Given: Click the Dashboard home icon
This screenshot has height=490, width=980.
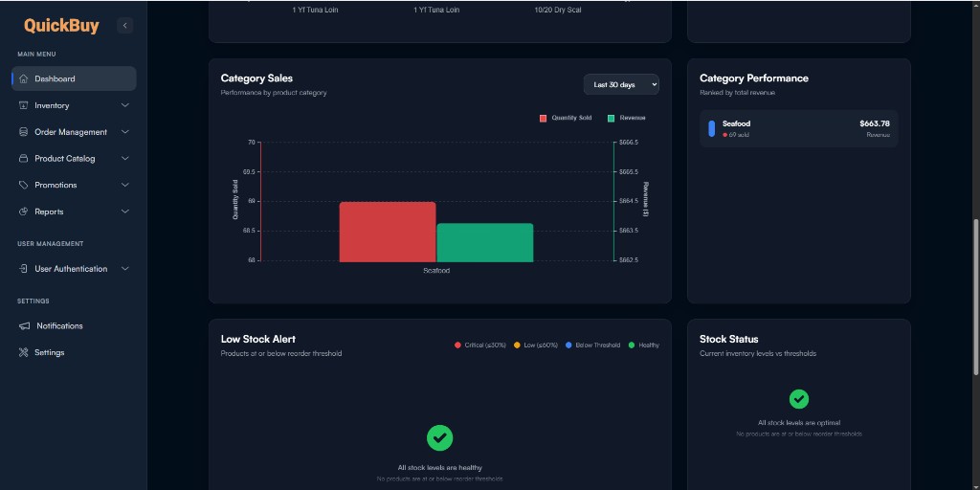Looking at the screenshot, I should click(x=23, y=78).
